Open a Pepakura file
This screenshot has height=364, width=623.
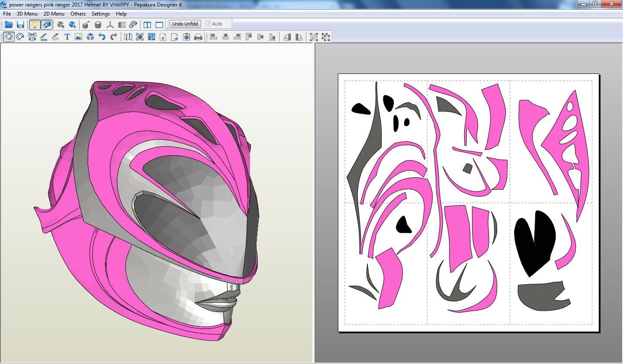[x=8, y=25]
